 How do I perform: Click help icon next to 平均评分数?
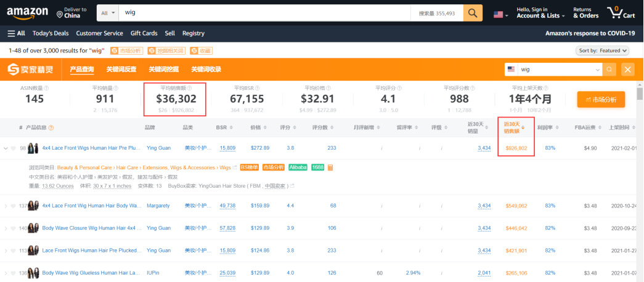473,88
